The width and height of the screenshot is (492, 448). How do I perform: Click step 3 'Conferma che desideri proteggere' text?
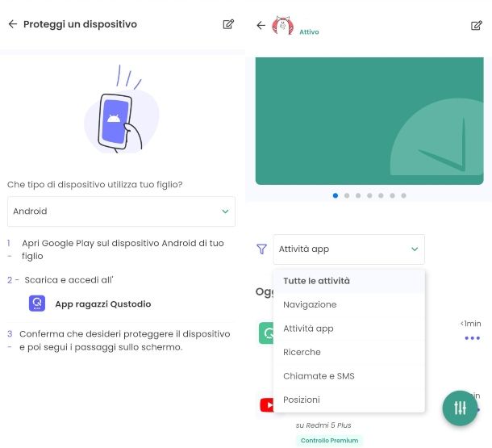click(124, 341)
